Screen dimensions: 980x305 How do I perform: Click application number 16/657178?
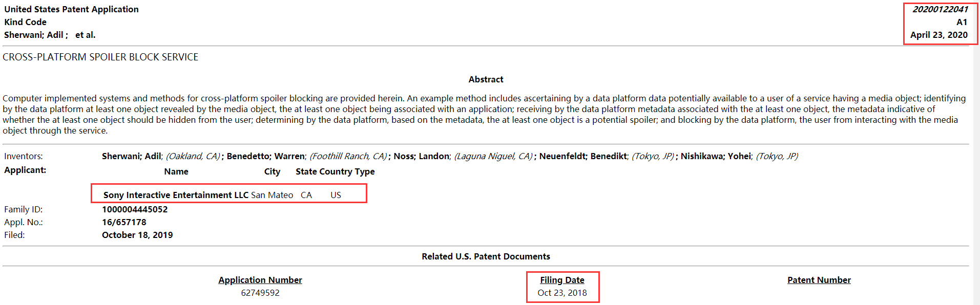tap(124, 222)
